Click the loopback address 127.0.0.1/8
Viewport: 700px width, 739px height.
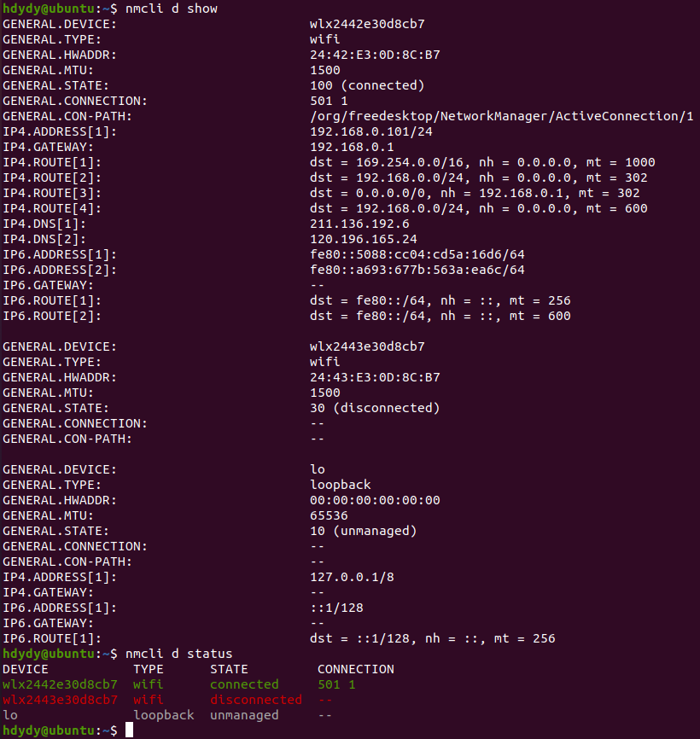point(353,577)
